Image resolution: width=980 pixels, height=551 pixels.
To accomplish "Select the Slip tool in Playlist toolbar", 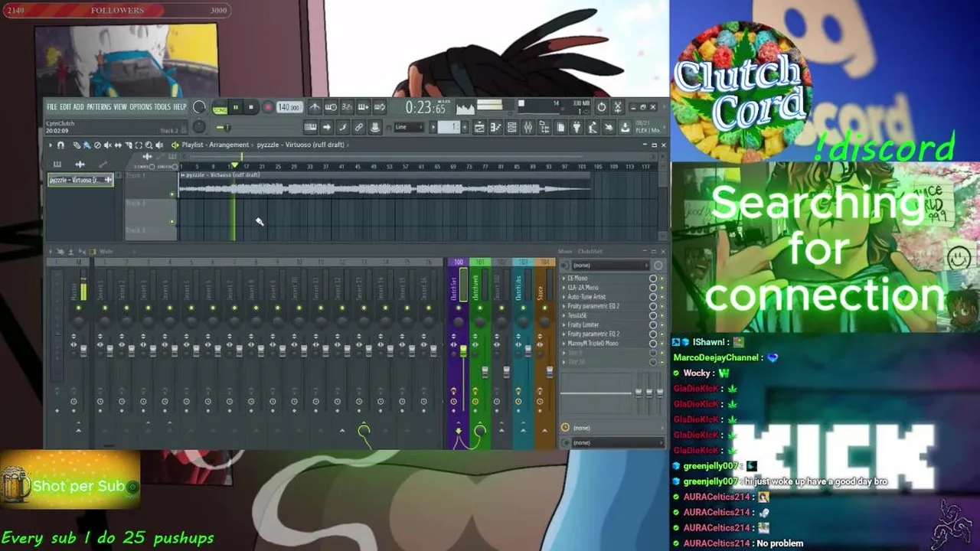I will [118, 145].
